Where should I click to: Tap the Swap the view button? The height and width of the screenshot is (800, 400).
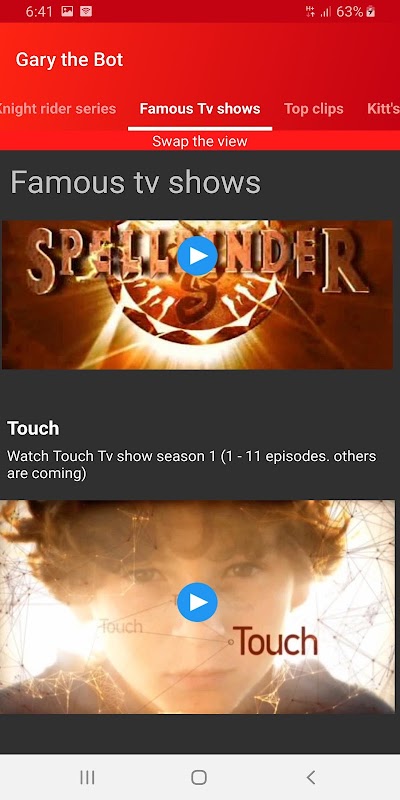(x=200, y=141)
